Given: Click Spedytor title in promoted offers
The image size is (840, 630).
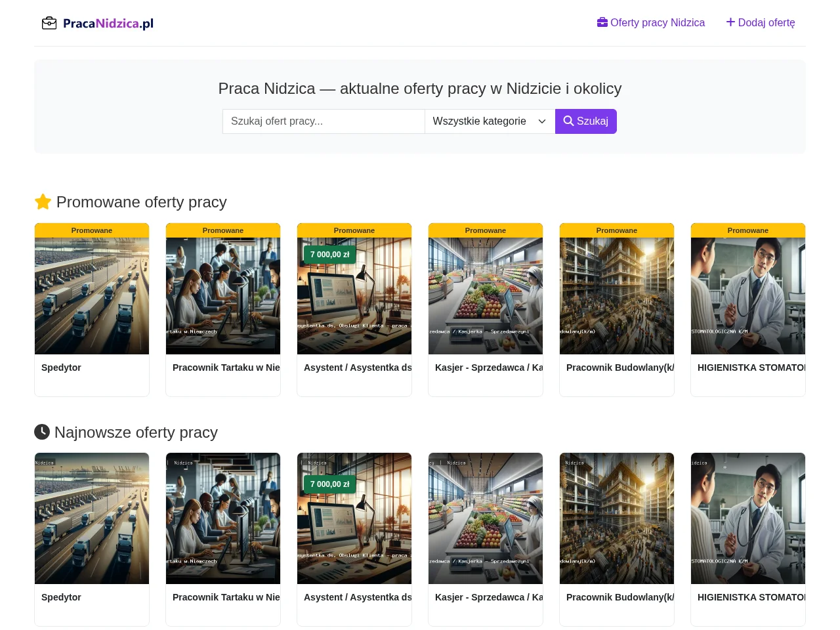Looking at the screenshot, I should point(61,367).
